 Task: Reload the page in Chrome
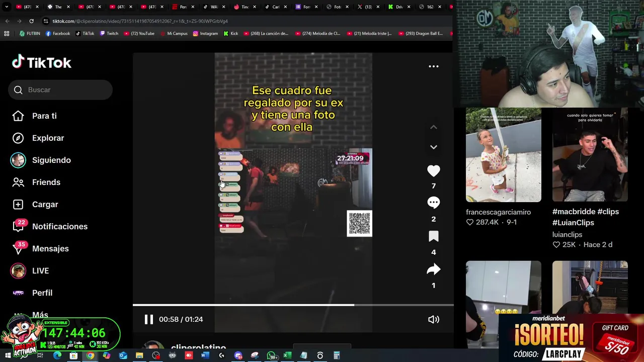pyautogui.click(x=31, y=21)
